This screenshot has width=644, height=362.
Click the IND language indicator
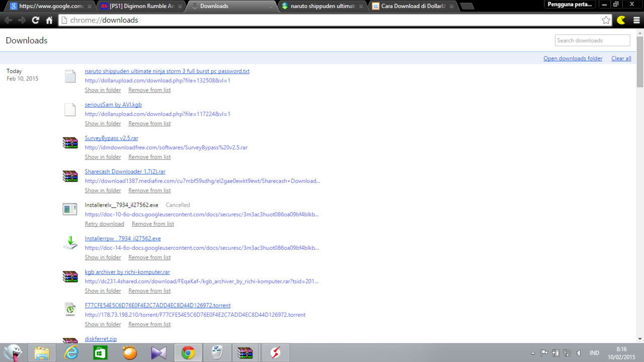594,353
